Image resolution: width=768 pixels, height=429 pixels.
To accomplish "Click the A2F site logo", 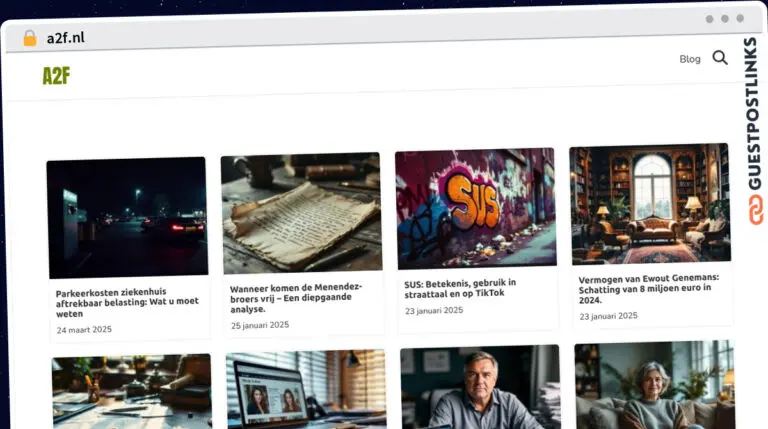I will point(56,76).
